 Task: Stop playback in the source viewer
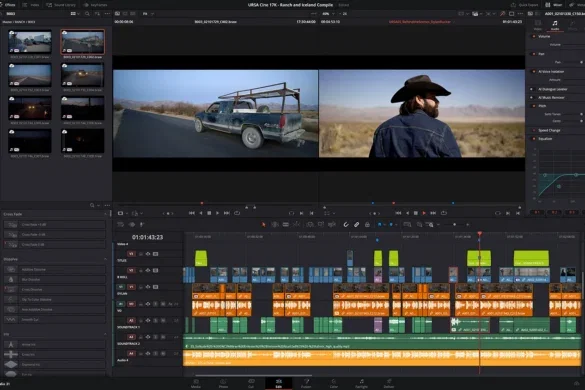click(x=209, y=213)
